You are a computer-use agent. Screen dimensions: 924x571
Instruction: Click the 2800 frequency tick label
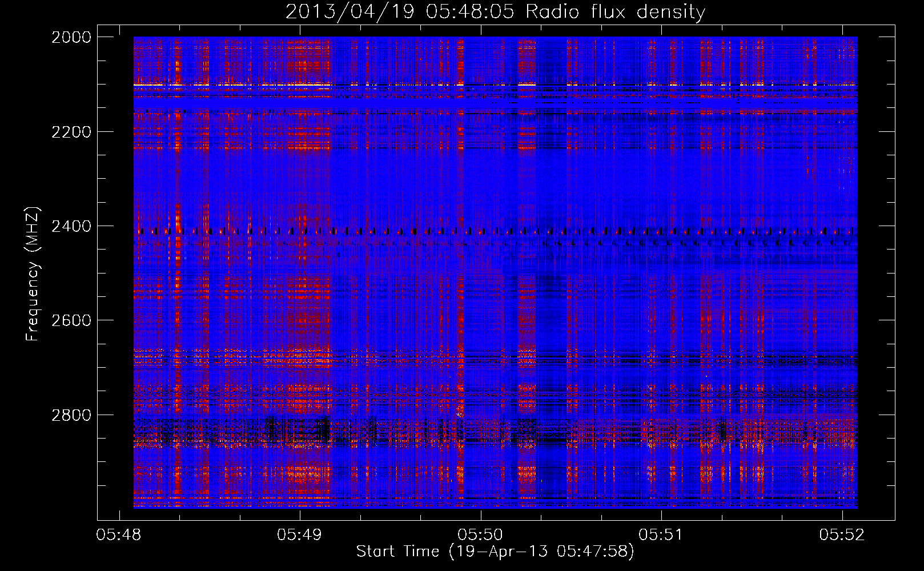tap(71, 415)
